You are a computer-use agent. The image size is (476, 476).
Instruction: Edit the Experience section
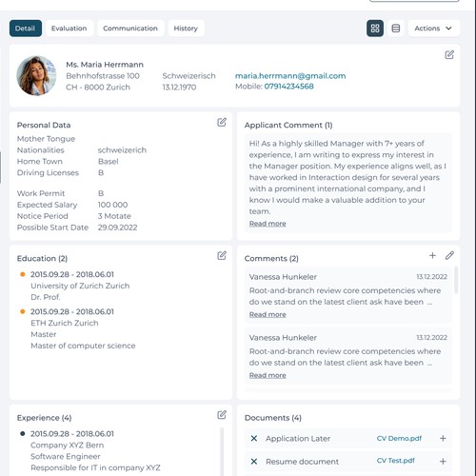click(x=222, y=415)
